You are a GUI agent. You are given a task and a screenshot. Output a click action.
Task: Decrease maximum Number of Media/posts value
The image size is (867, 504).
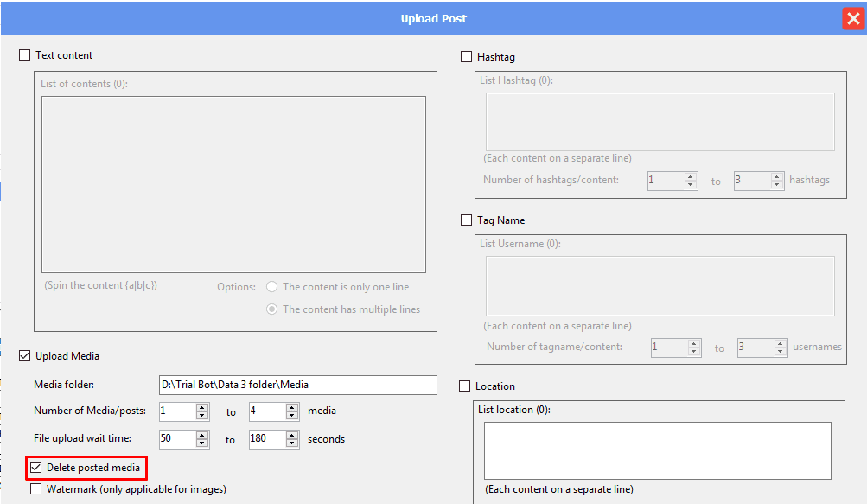tap(292, 416)
